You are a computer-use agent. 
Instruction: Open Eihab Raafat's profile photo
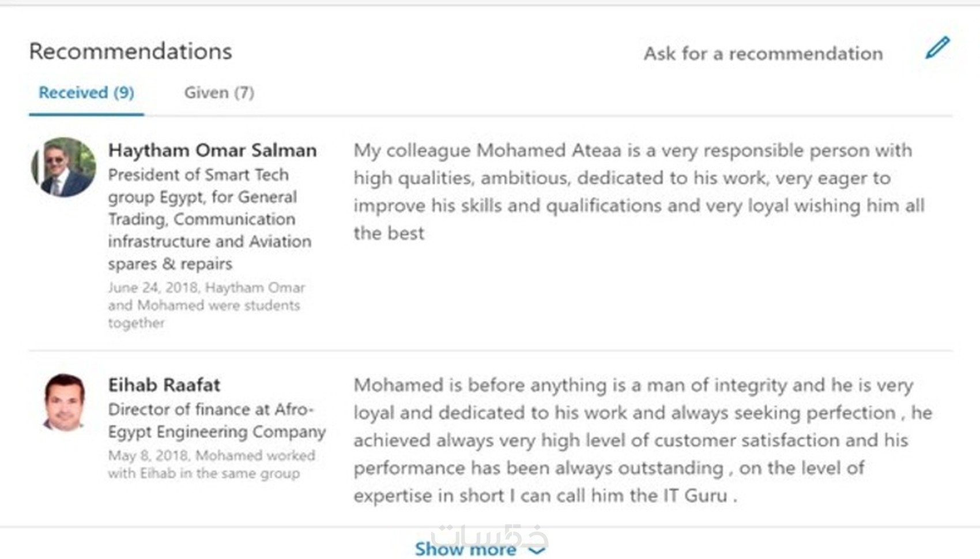point(64,402)
